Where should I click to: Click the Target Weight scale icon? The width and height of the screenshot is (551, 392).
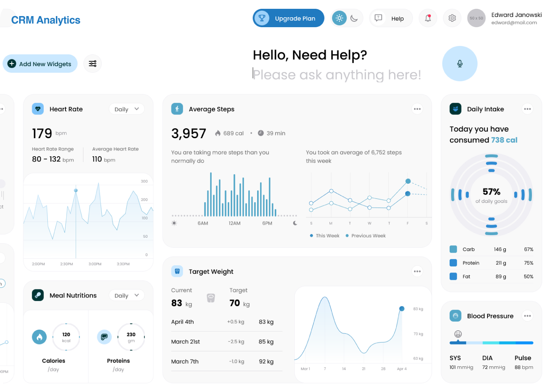click(177, 271)
